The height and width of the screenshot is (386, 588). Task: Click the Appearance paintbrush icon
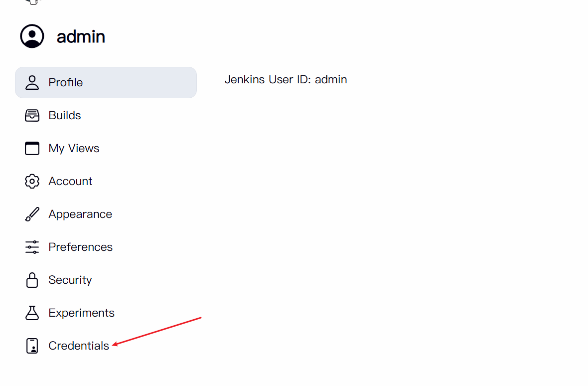[32, 214]
